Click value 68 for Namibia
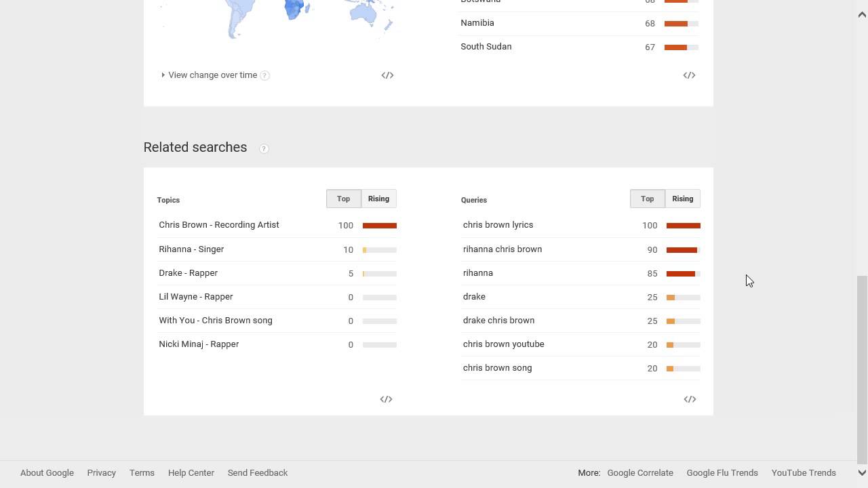Viewport: 868px width, 488px height. point(650,24)
